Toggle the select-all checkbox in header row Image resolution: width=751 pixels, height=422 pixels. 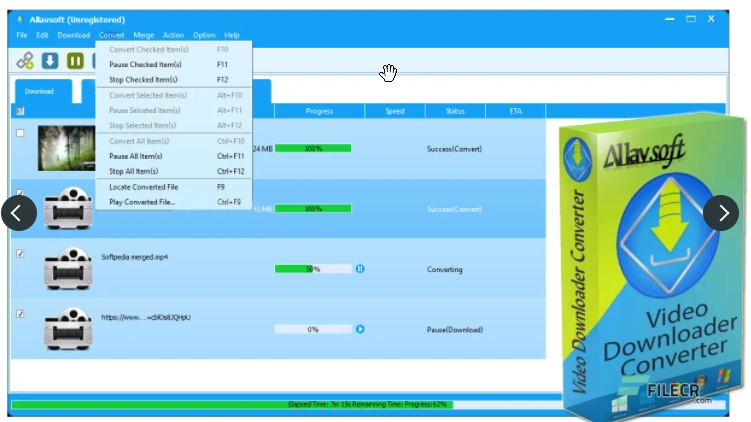[x=20, y=111]
